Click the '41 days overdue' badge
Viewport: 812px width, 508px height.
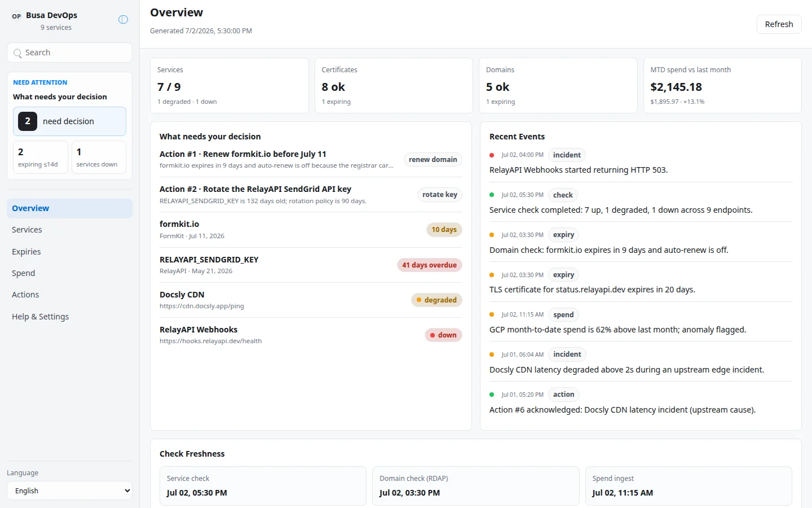click(429, 265)
